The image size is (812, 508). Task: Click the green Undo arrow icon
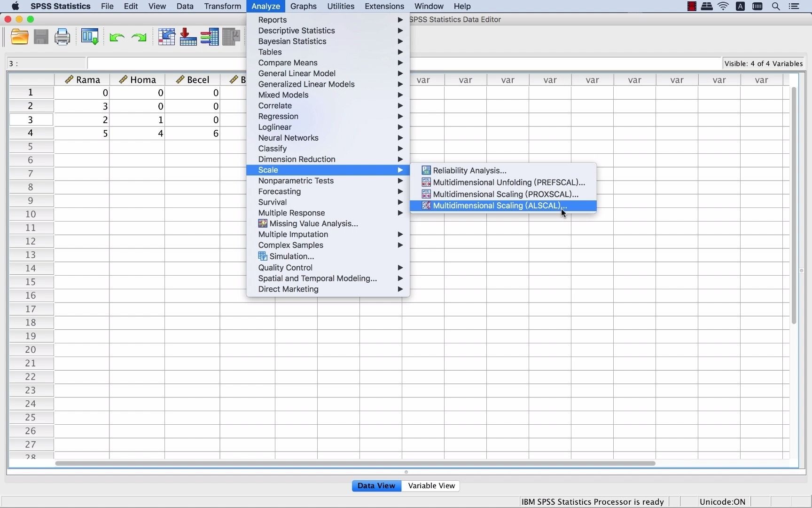click(117, 37)
